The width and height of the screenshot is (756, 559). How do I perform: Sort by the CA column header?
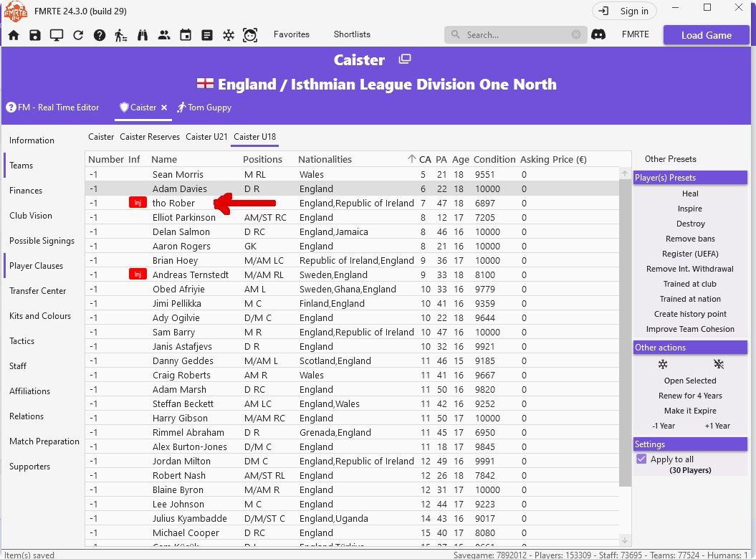point(425,159)
